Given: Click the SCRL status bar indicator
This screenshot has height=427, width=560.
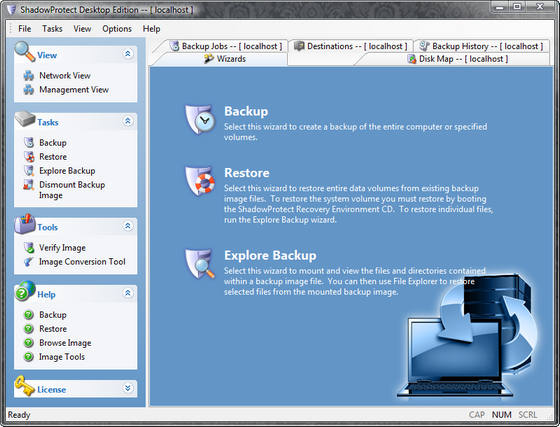Looking at the screenshot, I should [528, 415].
